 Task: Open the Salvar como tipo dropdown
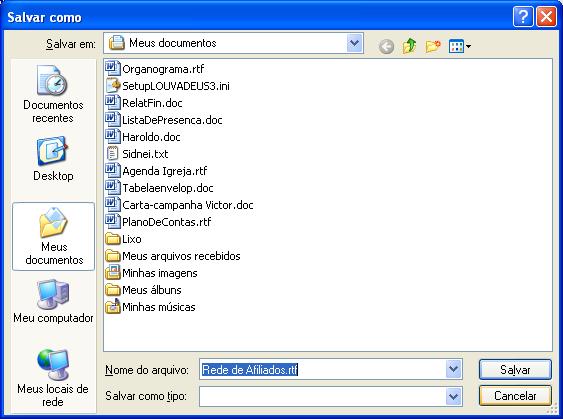[453, 396]
